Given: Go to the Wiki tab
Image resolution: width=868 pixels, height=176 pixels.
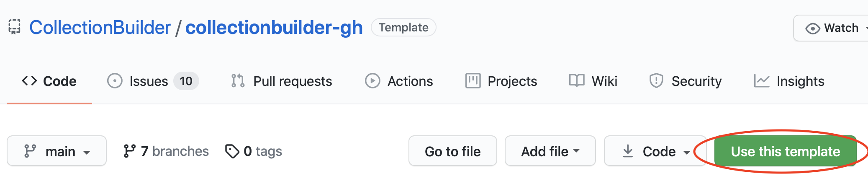Looking at the screenshot, I should coord(593,81).
